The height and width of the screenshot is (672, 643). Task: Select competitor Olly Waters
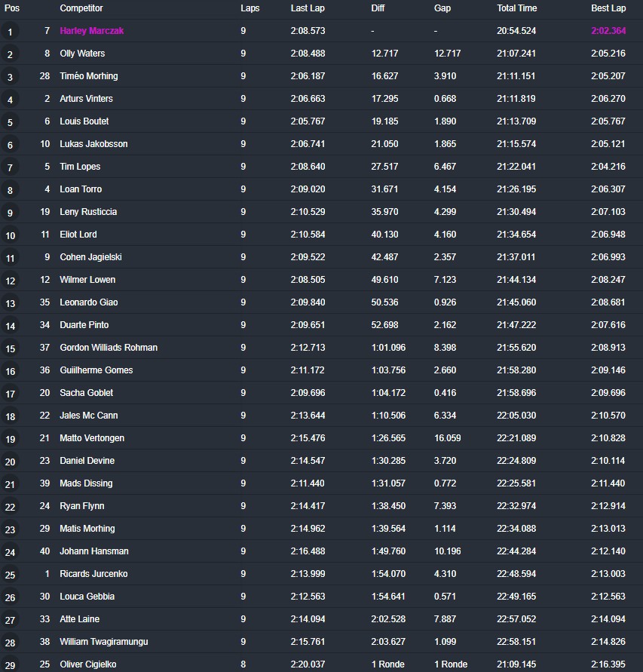82,54
